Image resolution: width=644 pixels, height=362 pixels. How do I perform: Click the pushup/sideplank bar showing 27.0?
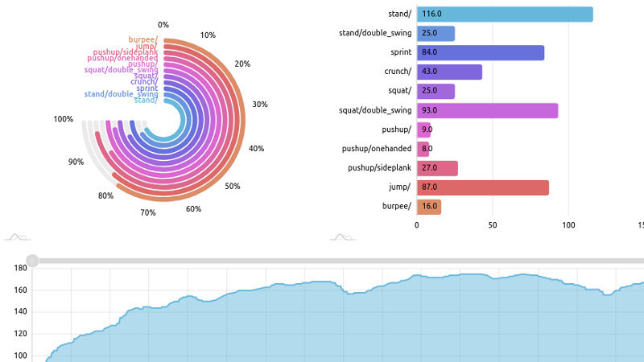point(436,168)
